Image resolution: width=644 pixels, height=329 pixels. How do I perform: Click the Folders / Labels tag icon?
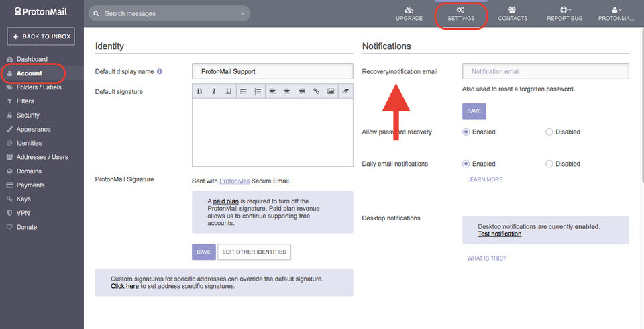click(9, 87)
